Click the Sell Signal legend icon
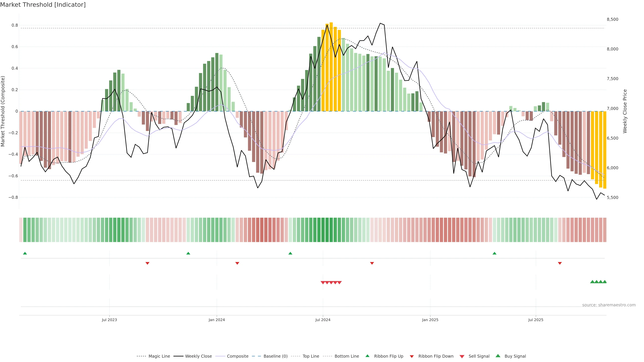The width and height of the screenshot is (644, 362). [x=462, y=356]
